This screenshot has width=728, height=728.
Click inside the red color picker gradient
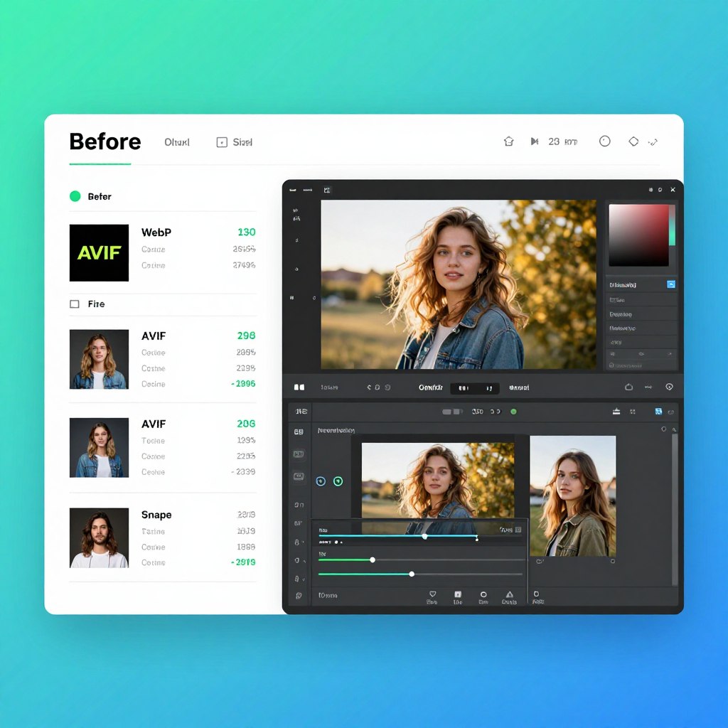click(638, 235)
